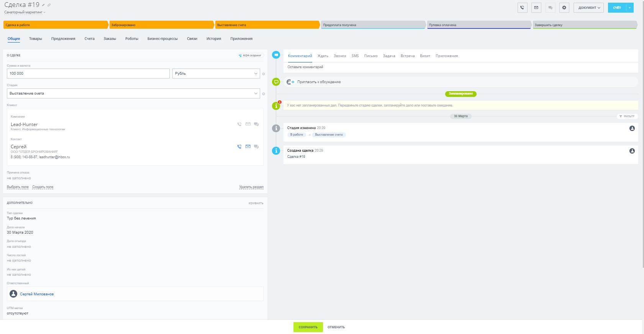The width and height of the screenshot is (644, 334).
Task: Open the Стадия dropdown showing Выставление счета
Action: point(133,93)
